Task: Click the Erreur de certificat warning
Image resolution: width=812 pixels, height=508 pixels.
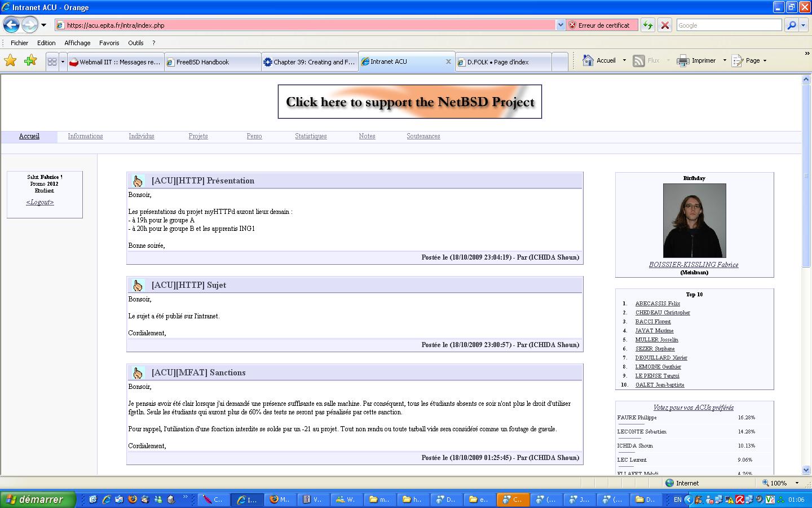Action: click(602, 25)
